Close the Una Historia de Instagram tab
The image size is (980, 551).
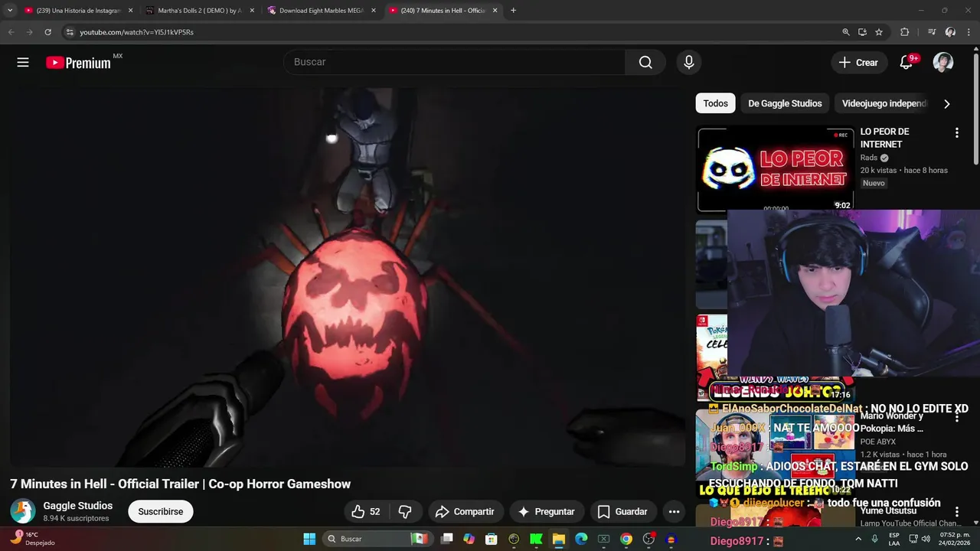130,11
